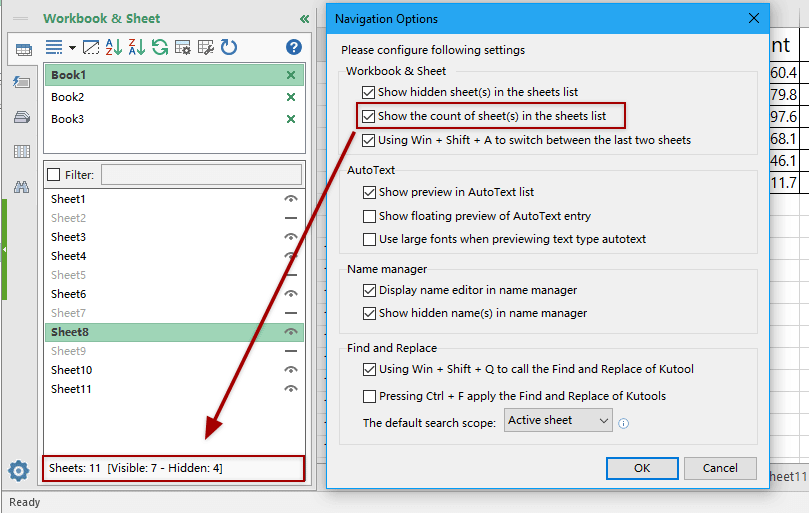Enable Show floating preview of AutoText entry
Image resolution: width=809 pixels, height=513 pixels.
(369, 216)
